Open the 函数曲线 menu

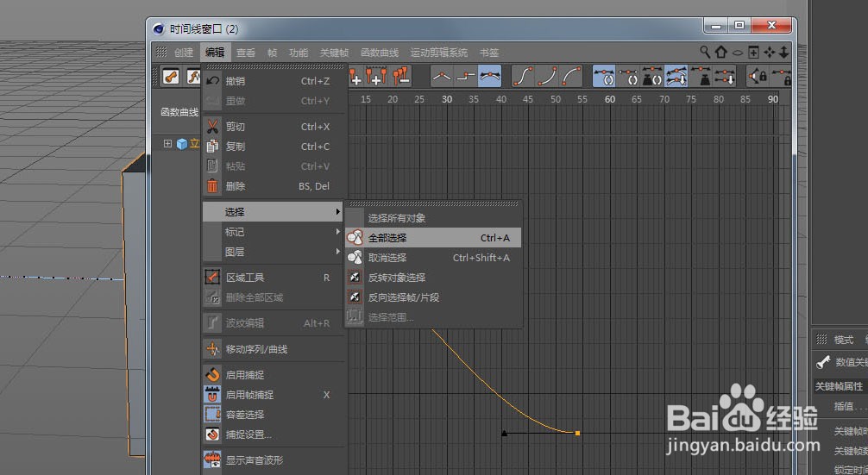380,53
